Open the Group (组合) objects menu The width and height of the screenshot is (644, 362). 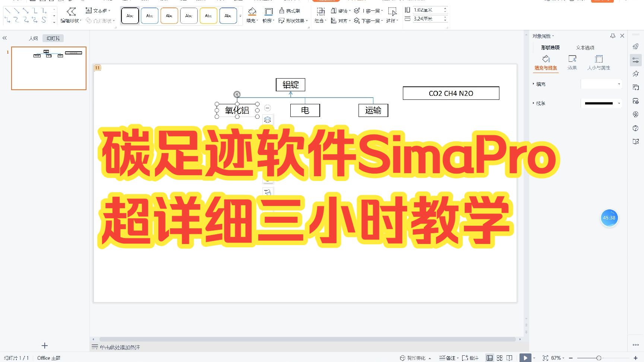pyautogui.click(x=321, y=15)
